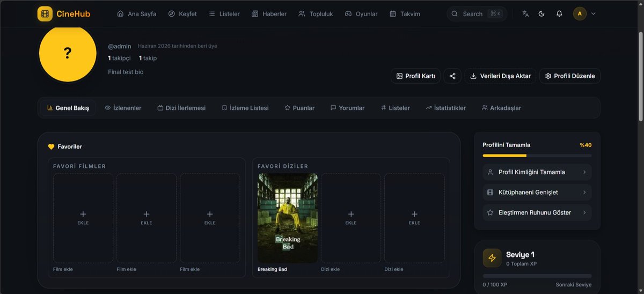Add second favorite series slot
This screenshot has width=644, height=294.
(x=351, y=218)
